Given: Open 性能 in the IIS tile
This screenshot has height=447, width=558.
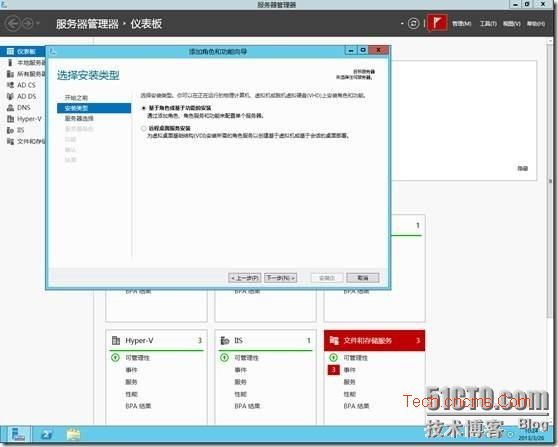Looking at the screenshot, I should point(240,394).
